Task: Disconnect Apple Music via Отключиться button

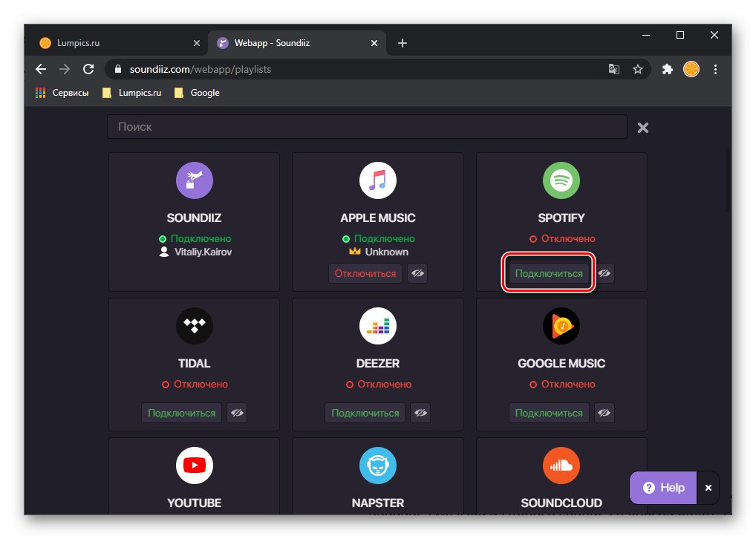Action: [x=365, y=273]
